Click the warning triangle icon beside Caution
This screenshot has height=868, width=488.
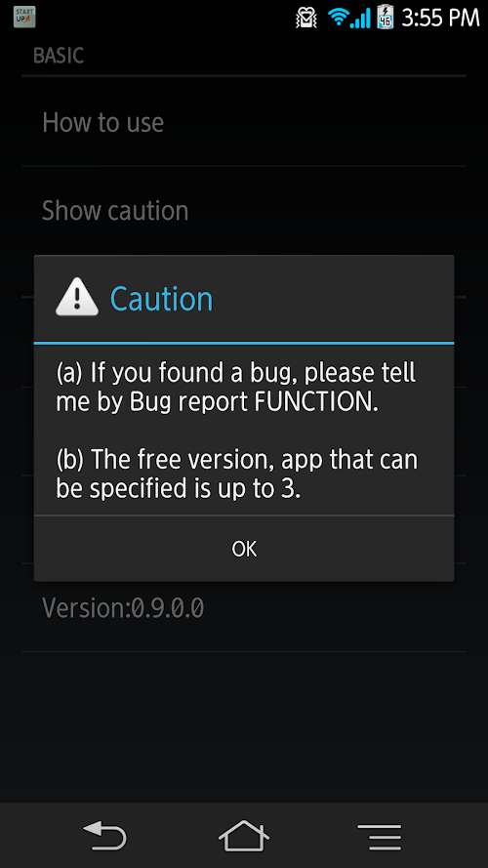pos(77,300)
